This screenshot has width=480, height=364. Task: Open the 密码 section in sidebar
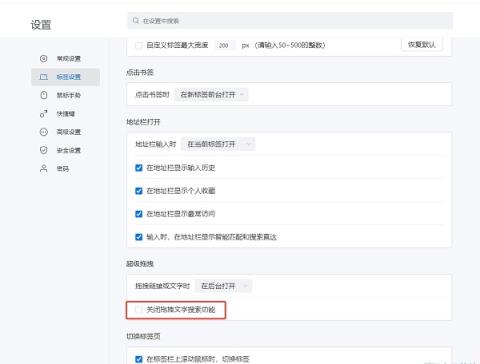[x=63, y=169]
